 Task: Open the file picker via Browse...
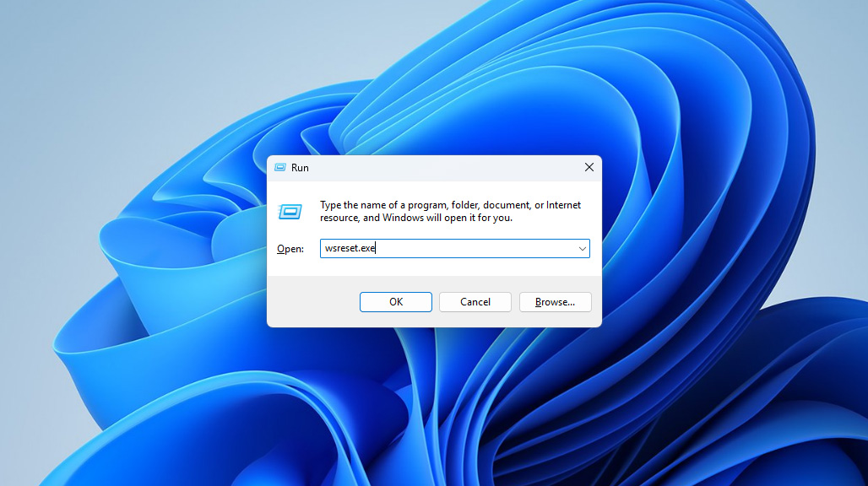click(x=555, y=302)
